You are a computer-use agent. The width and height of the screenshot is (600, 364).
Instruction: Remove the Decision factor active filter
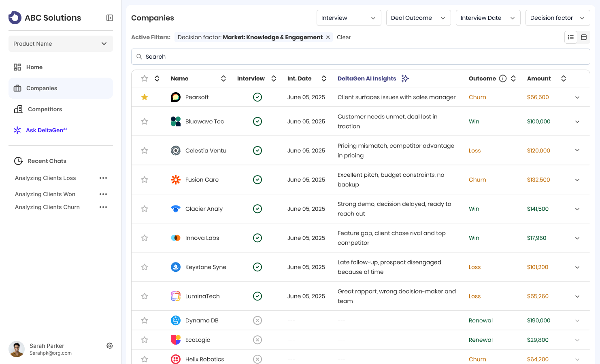328,37
